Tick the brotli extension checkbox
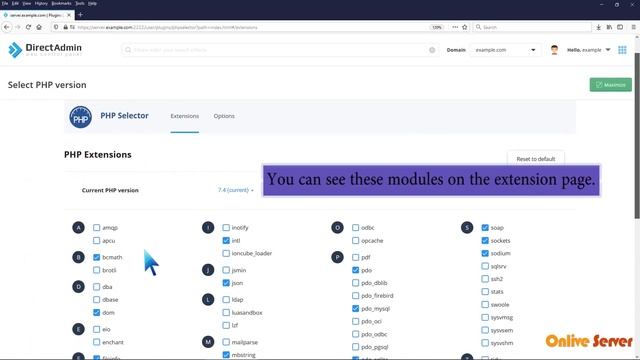This screenshot has width=640, height=360. (x=96, y=270)
